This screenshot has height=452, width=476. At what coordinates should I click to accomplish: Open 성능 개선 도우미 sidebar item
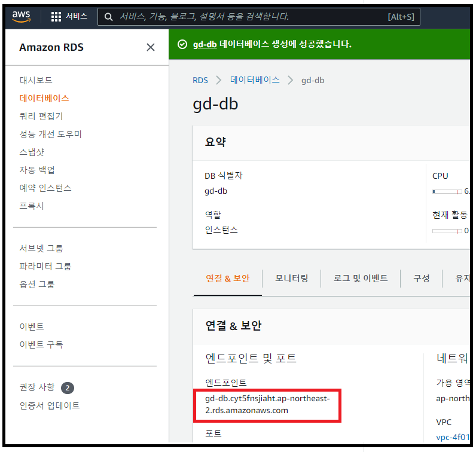click(x=51, y=134)
